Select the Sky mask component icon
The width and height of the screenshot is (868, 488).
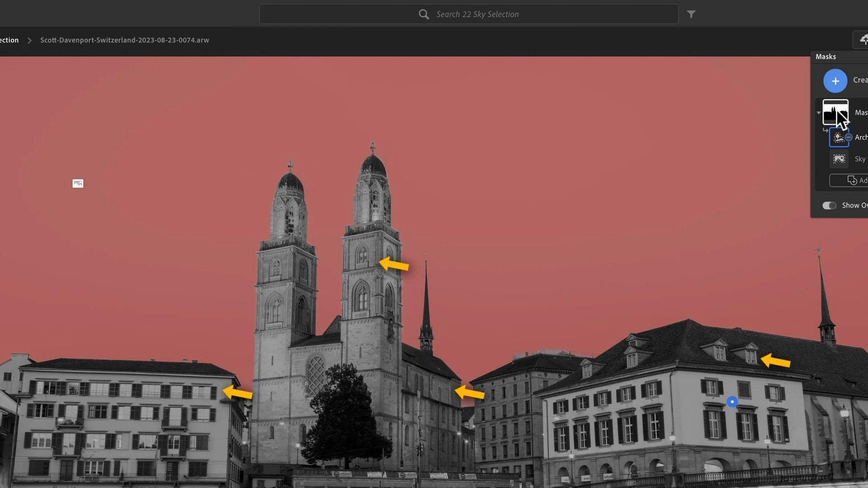point(839,159)
